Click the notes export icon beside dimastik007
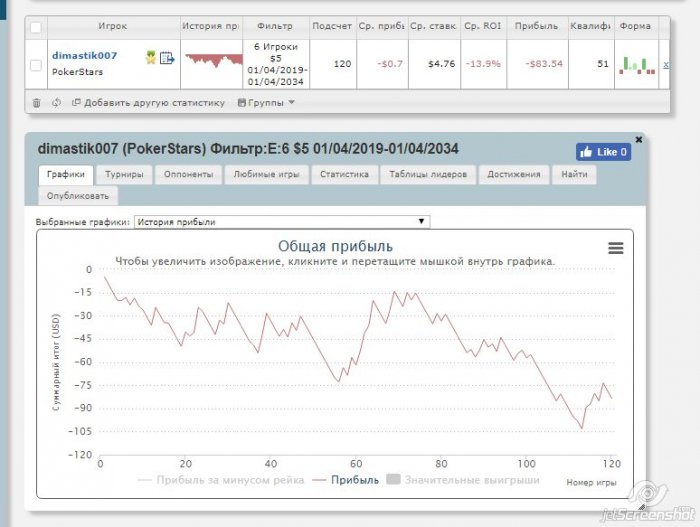This screenshot has height=527, width=700. [x=167, y=58]
